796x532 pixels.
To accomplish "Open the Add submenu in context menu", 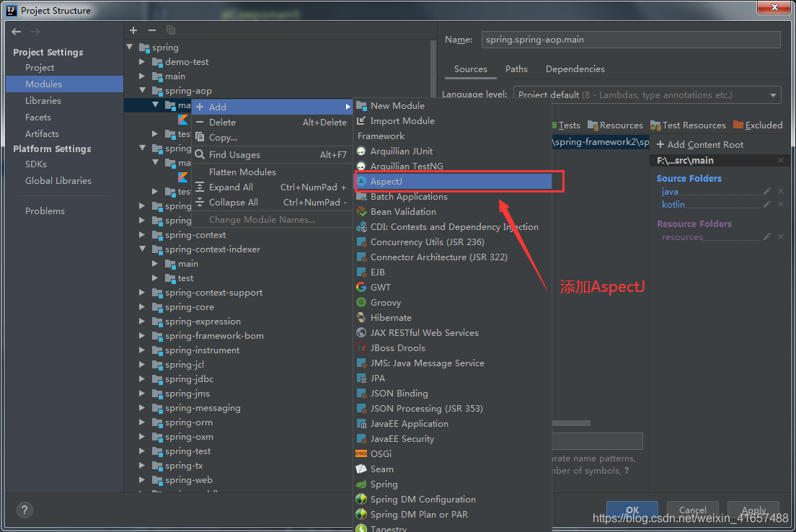I will coord(273,107).
